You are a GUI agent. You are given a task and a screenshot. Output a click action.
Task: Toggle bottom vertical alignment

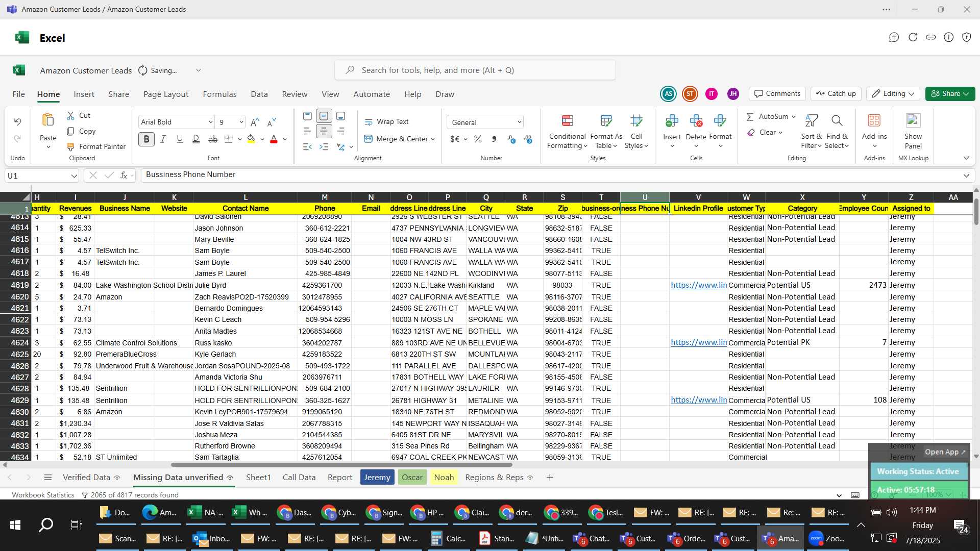[340, 116]
